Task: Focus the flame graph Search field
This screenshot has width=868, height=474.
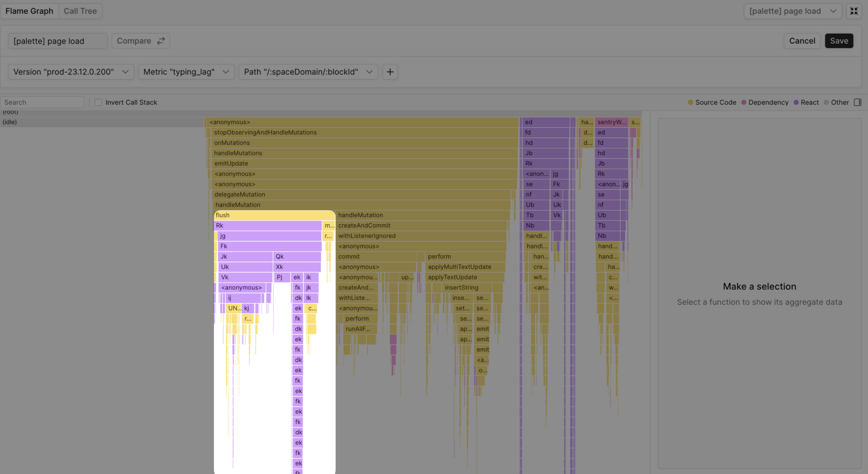Action: tap(42, 102)
